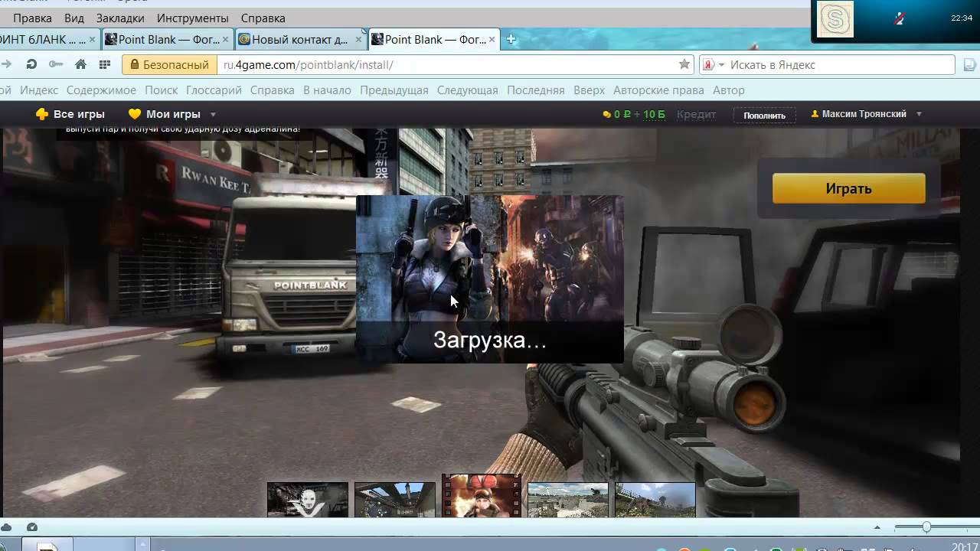Click the Загрузка loading preview image
This screenshot has width=980, height=551.
[x=490, y=279]
